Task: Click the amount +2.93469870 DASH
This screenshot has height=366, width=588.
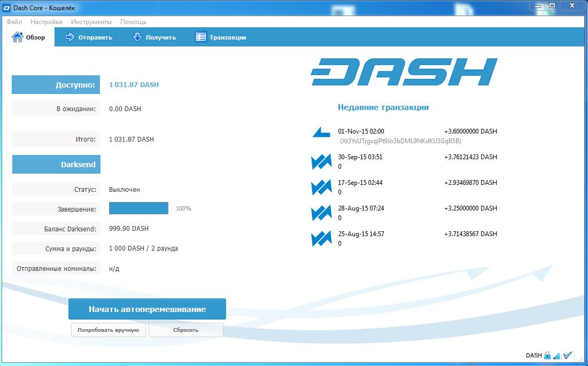Action: click(x=470, y=183)
